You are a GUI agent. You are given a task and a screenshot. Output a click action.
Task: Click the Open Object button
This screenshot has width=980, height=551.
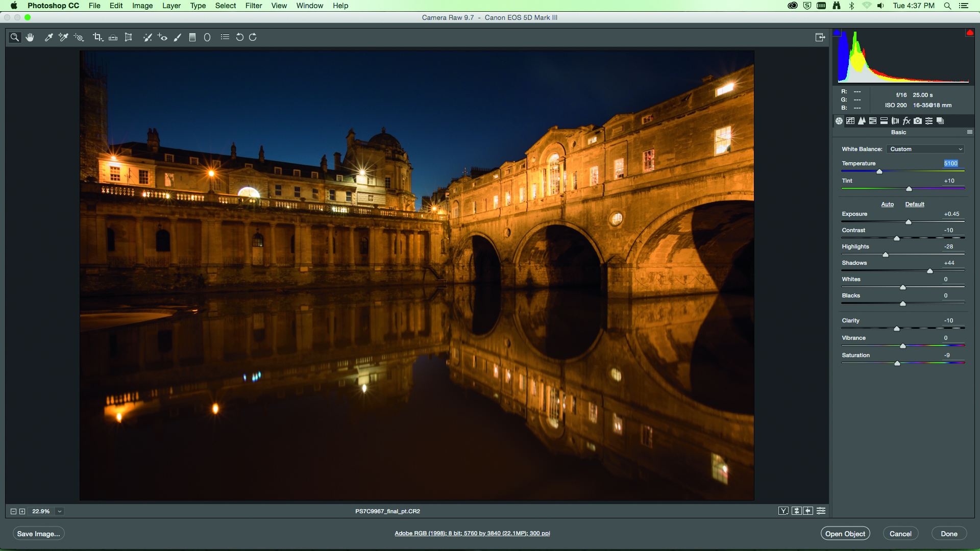pos(845,534)
